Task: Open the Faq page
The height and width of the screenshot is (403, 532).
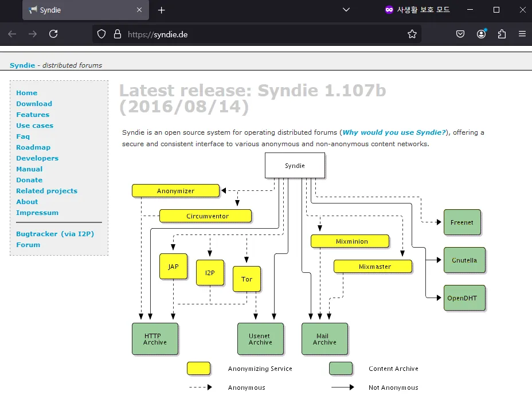Action: (23, 136)
